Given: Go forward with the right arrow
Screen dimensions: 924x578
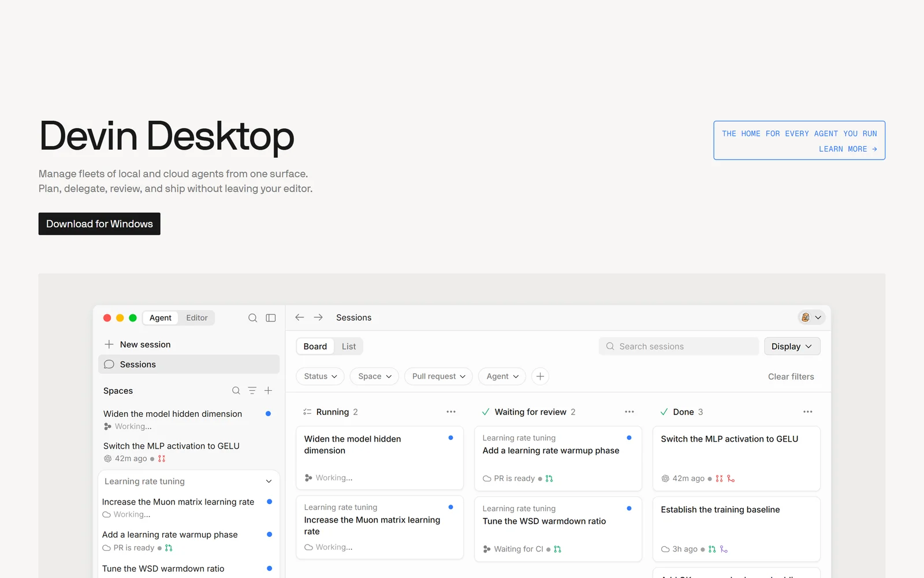Looking at the screenshot, I should point(318,317).
